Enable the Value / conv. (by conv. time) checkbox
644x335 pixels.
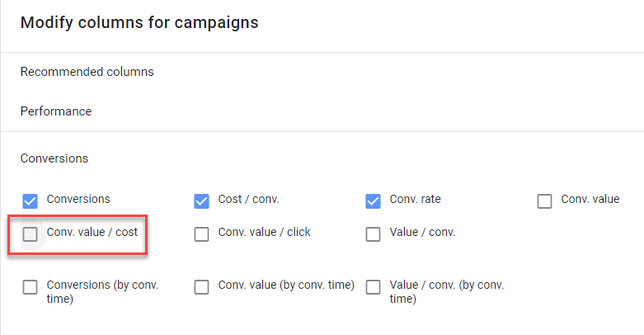pyautogui.click(x=374, y=287)
